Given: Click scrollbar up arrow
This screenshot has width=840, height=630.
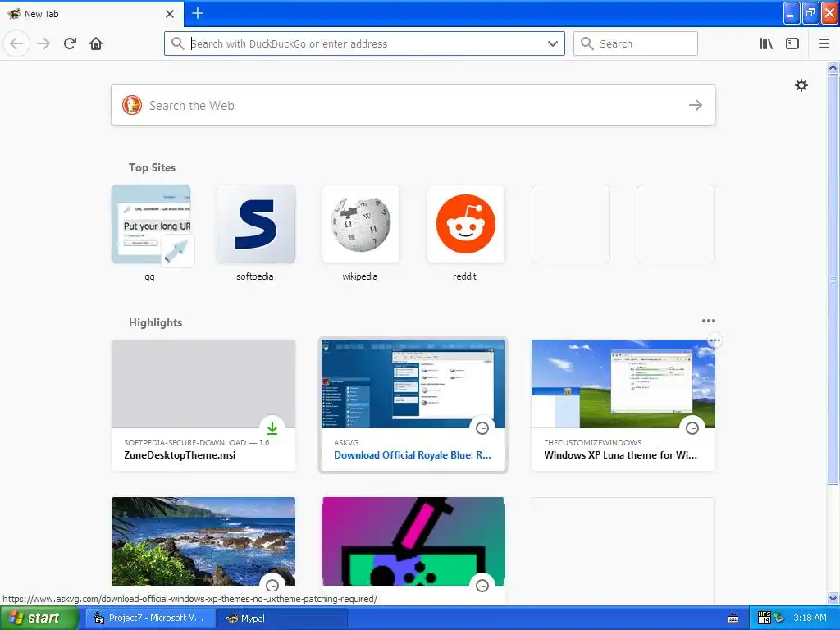Looking at the screenshot, I should [x=833, y=67].
